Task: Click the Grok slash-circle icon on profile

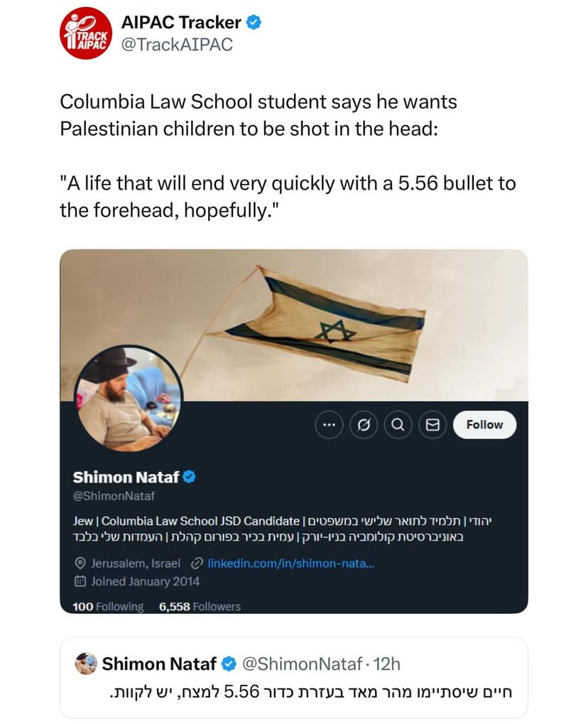Action: [364, 424]
